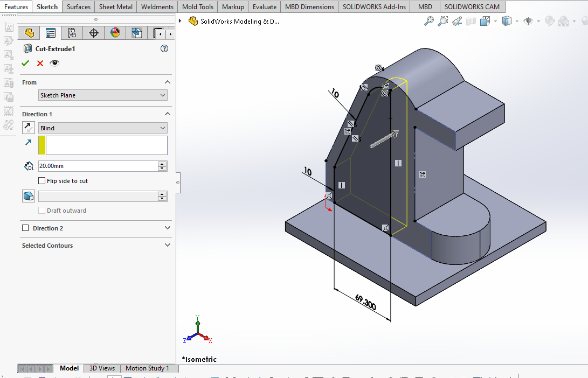The width and height of the screenshot is (588, 378).
Task: Click the Reverse Direction arrow button
Action: [x=28, y=128]
